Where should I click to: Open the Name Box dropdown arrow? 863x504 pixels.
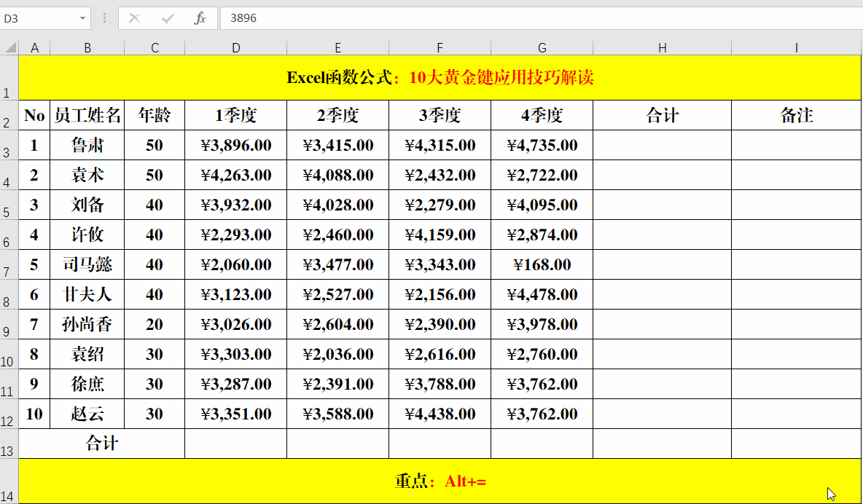click(x=82, y=18)
